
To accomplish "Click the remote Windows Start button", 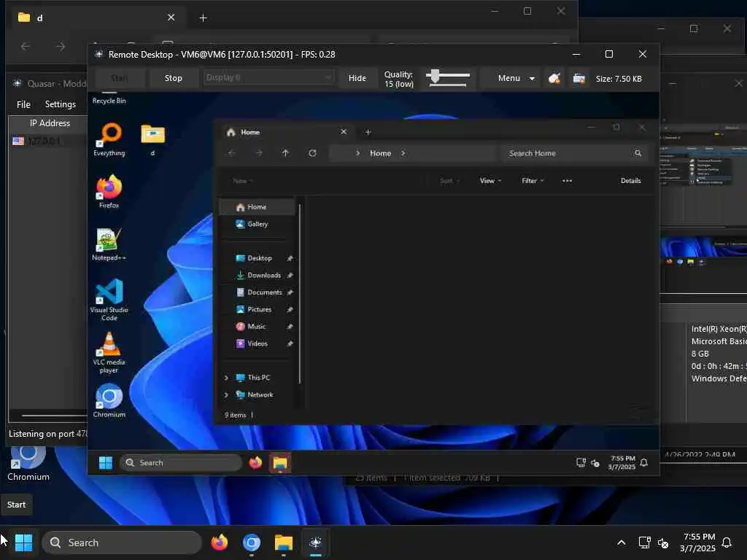I will click(x=105, y=462).
